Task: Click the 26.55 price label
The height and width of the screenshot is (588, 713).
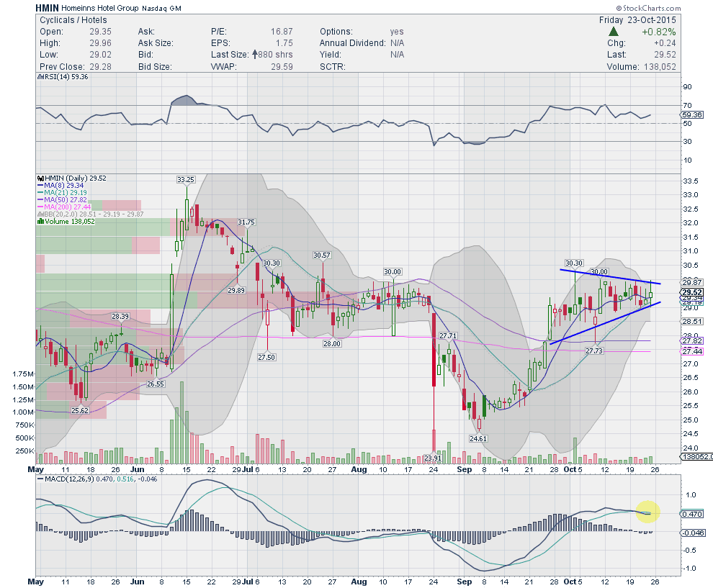Action: pos(156,384)
